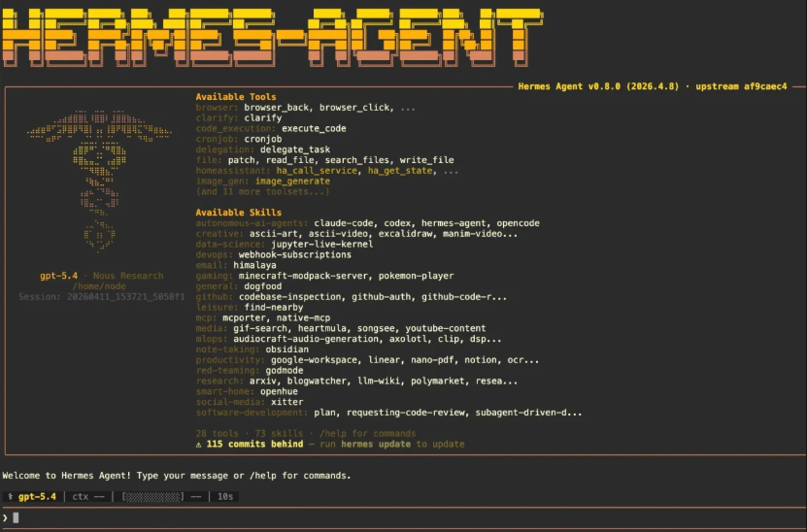Screen dimensions: 807x532
Task: Click the '/help for commands' hint in panel
Action: tap(367, 434)
